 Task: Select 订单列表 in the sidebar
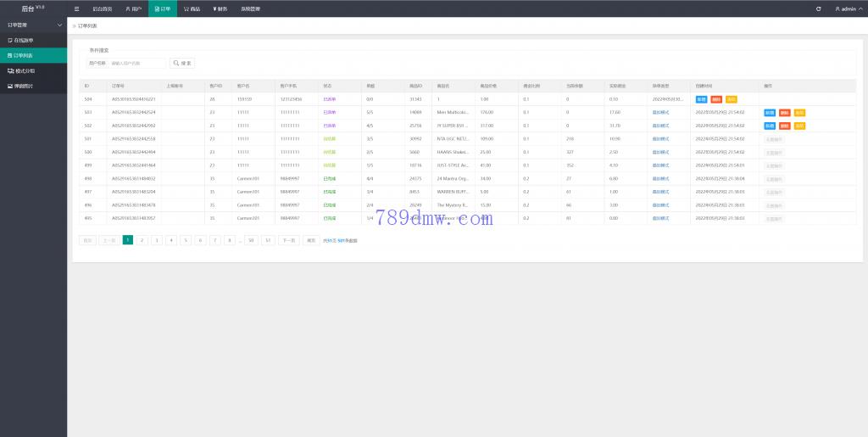pyautogui.click(x=33, y=55)
